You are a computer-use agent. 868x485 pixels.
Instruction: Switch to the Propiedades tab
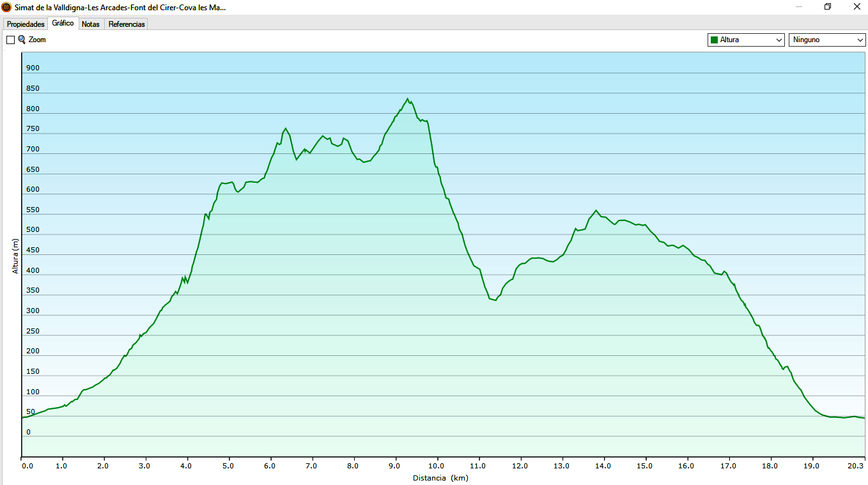(x=26, y=24)
